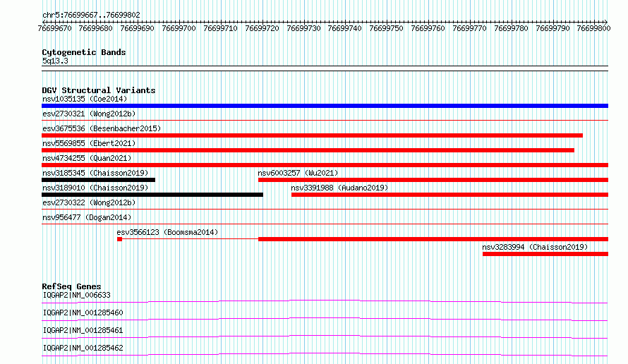The width and height of the screenshot is (628, 364).
Task: Select IQGAP2|NM_006633 gene label
Action: [x=76, y=295]
